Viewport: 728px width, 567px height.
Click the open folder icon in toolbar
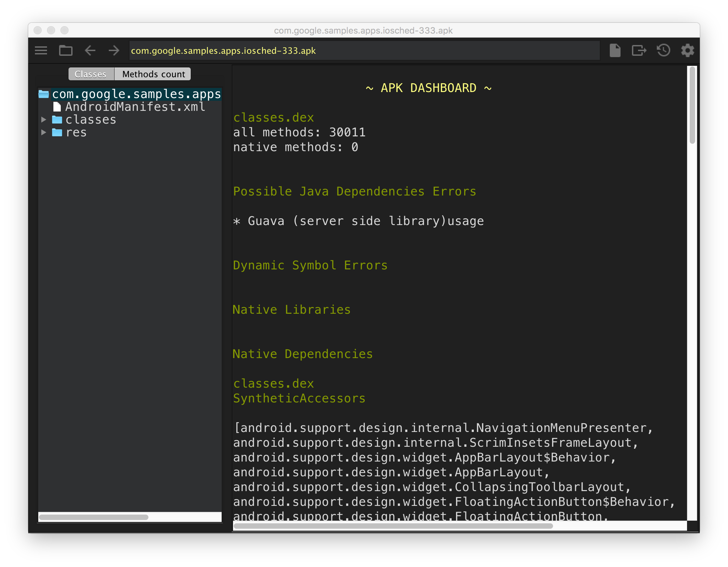(66, 50)
